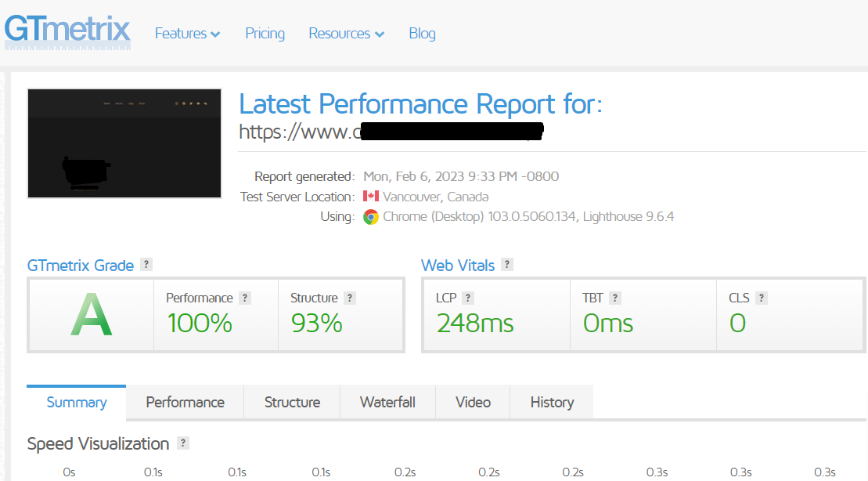Image resolution: width=868 pixels, height=481 pixels.
Task: Click the tested site URL link
Action: point(390,132)
